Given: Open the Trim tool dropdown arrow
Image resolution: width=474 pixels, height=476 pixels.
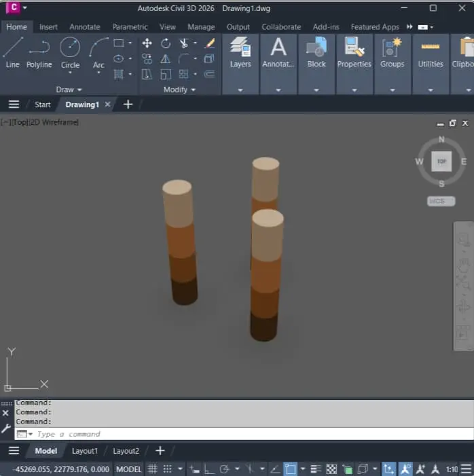Looking at the screenshot, I should pyautogui.click(x=196, y=43).
